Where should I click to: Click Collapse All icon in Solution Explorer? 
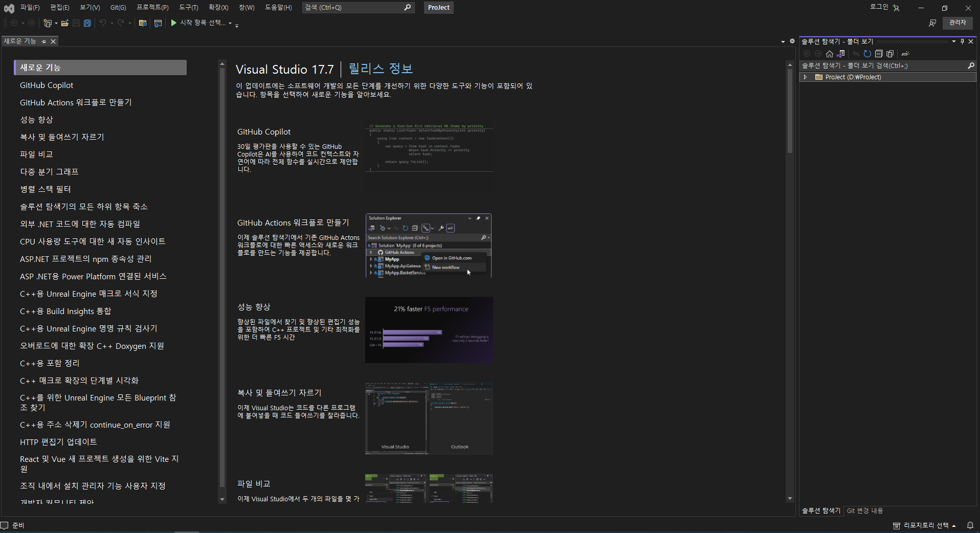[879, 54]
